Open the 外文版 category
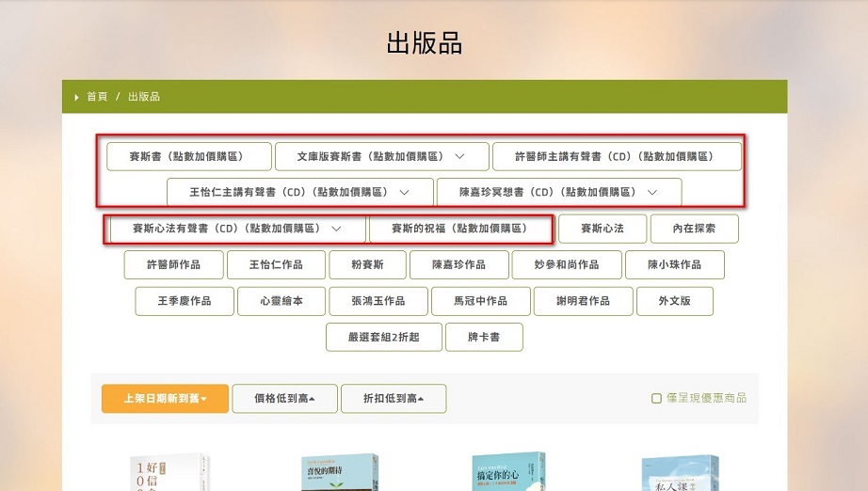The height and width of the screenshot is (491, 868). tap(673, 301)
